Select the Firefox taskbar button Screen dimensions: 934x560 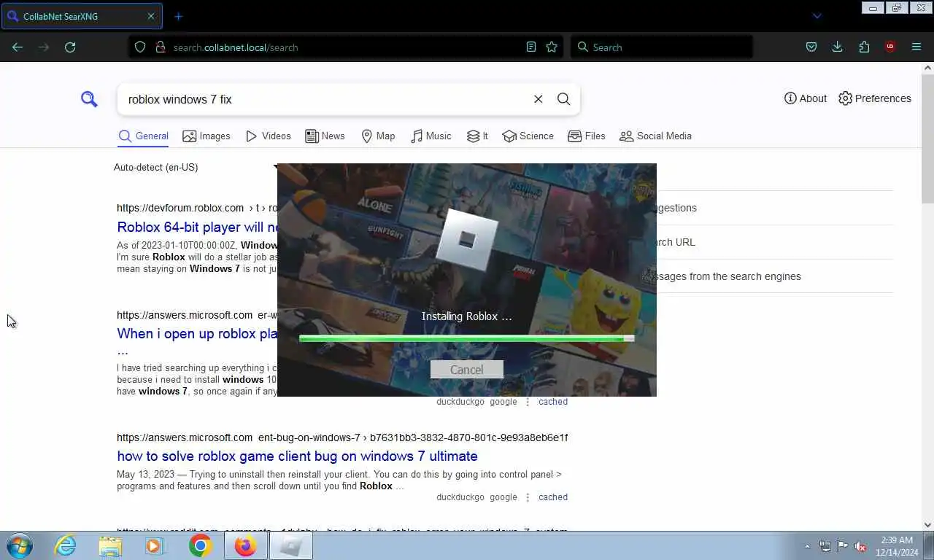(246, 545)
